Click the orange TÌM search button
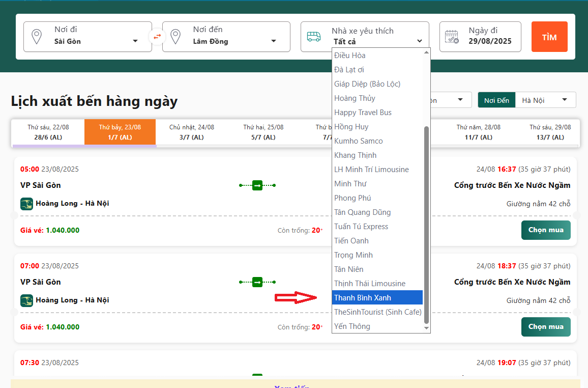588x388 pixels. (x=549, y=37)
